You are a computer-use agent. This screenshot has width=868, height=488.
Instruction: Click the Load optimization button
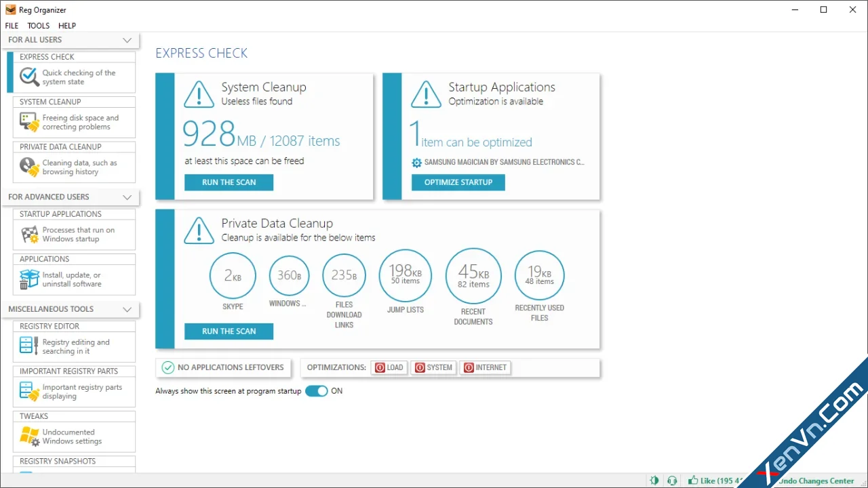[389, 367]
